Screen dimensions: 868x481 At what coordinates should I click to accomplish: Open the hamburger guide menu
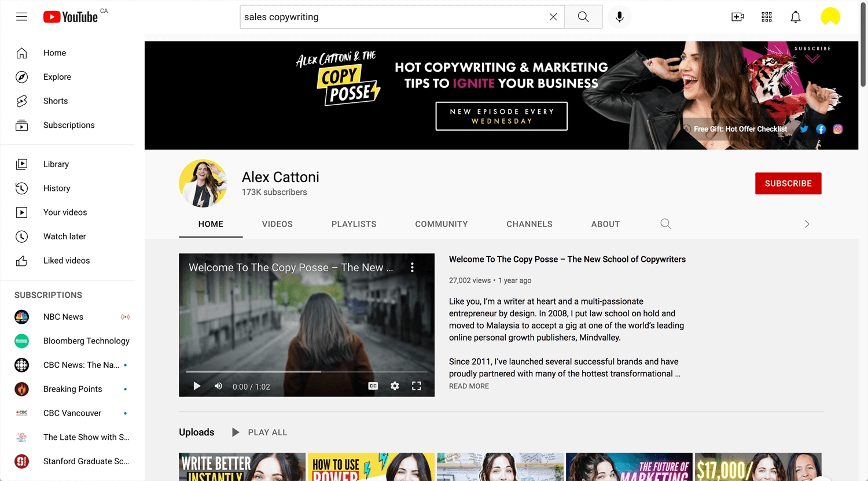[x=21, y=17]
